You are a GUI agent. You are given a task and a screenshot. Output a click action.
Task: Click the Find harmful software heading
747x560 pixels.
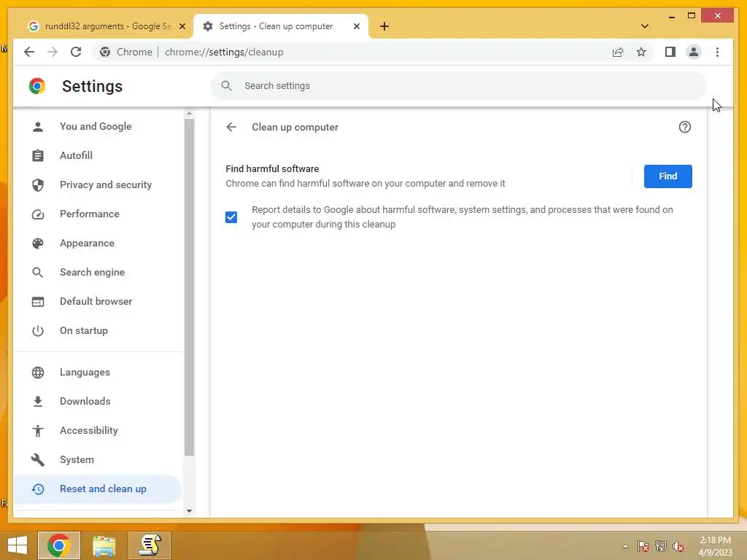[x=273, y=168]
